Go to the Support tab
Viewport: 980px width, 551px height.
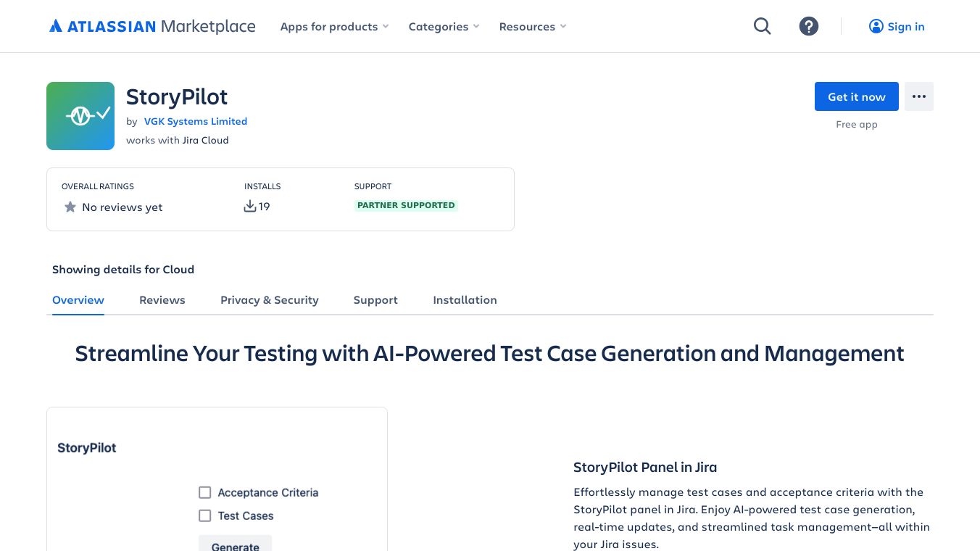click(375, 300)
